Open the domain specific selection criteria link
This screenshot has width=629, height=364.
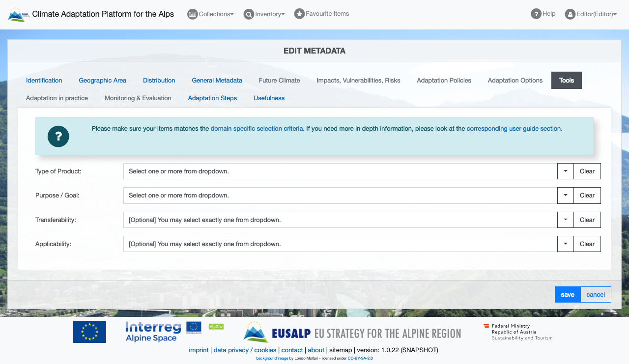pyautogui.click(x=257, y=129)
